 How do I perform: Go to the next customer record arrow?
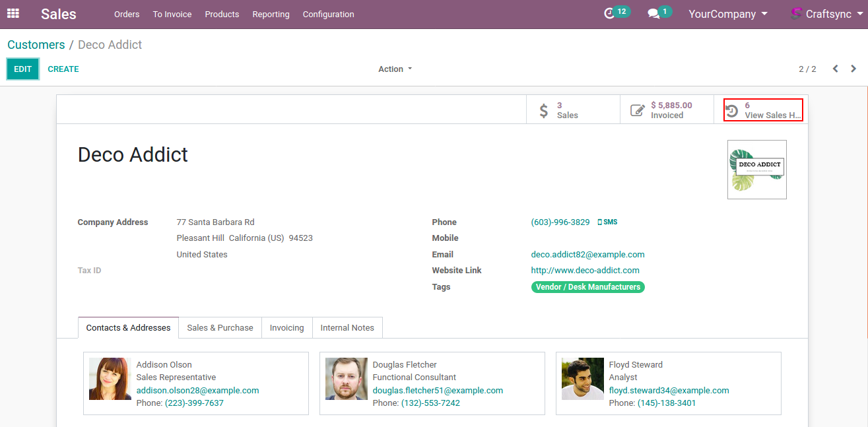coord(853,69)
